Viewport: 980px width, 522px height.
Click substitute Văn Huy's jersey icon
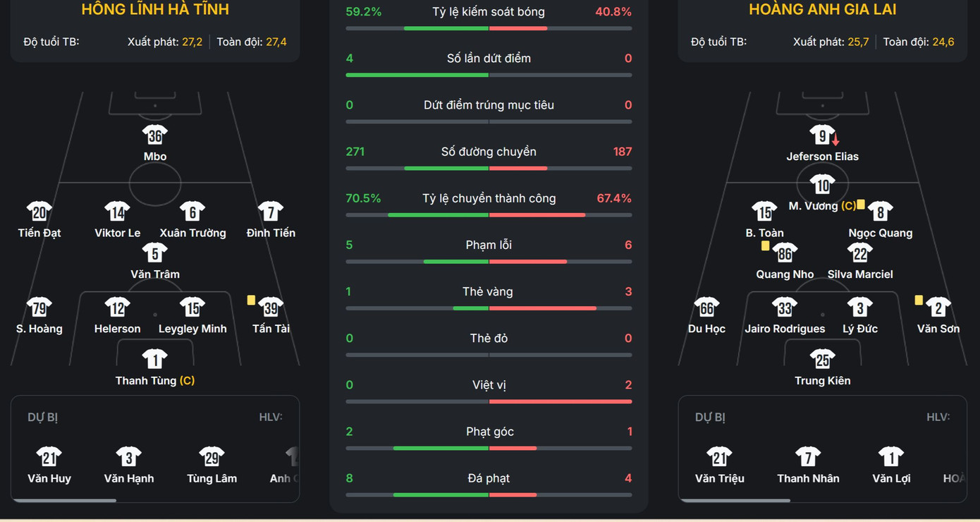(49, 457)
